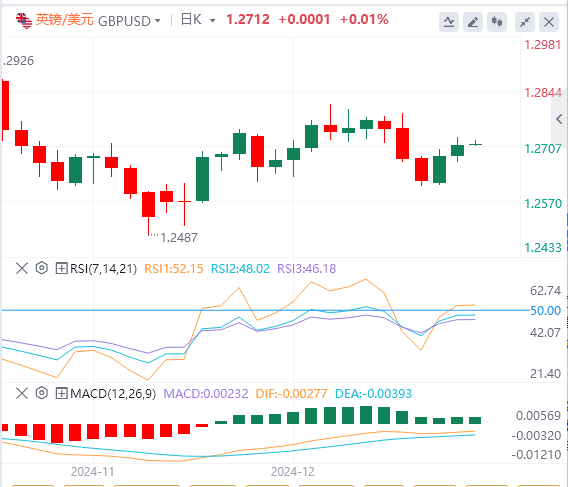Click the GBP/USD flag icon
Image resolution: width=568 pixels, height=487 pixels.
pos(24,21)
